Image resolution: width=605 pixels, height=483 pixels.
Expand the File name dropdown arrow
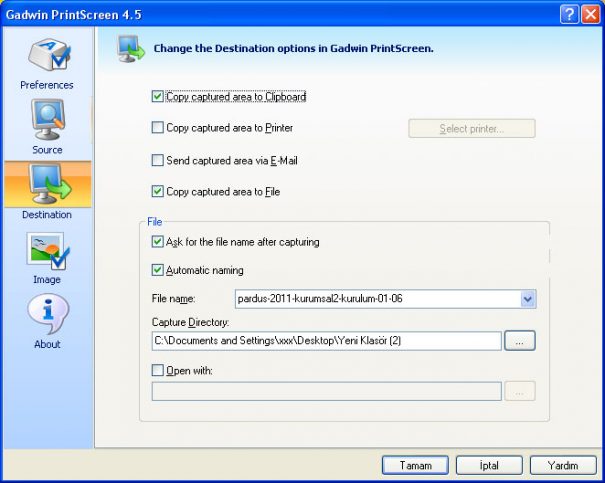pyautogui.click(x=528, y=299)
